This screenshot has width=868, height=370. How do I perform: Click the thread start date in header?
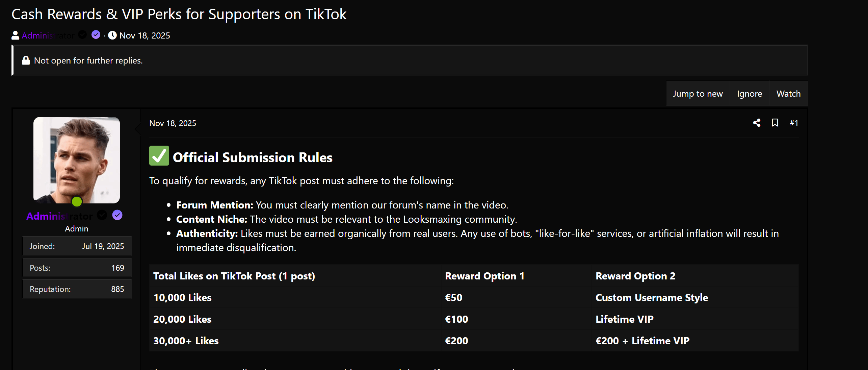144,35
